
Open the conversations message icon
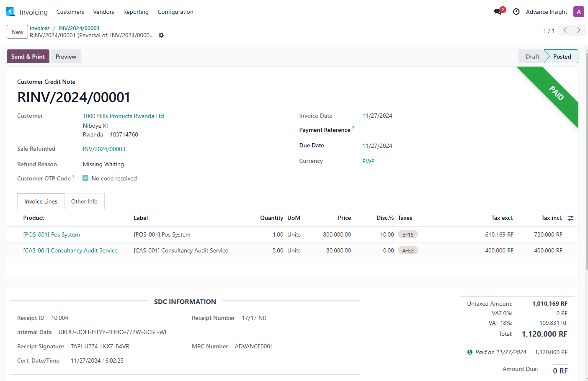tap(498, 12)
